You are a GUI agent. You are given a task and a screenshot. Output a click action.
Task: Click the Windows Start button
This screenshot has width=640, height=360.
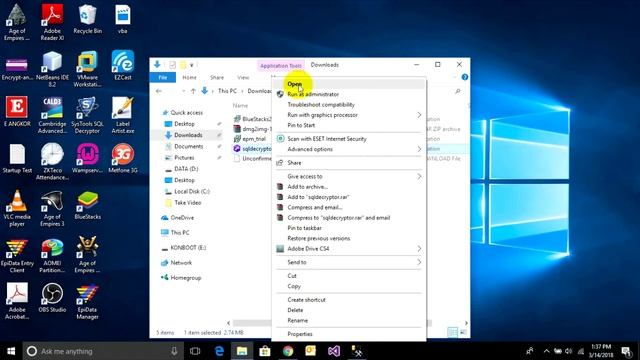(x=11, y=351)
